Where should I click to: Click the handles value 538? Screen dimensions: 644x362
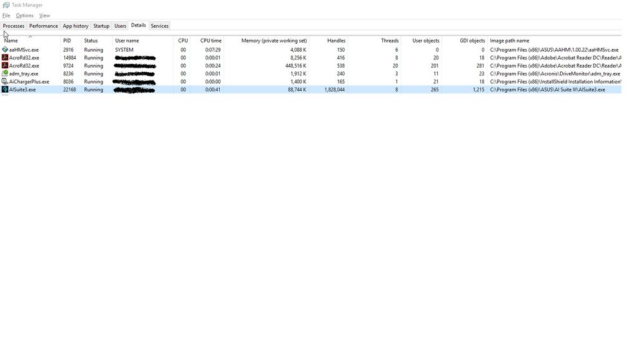341,66
